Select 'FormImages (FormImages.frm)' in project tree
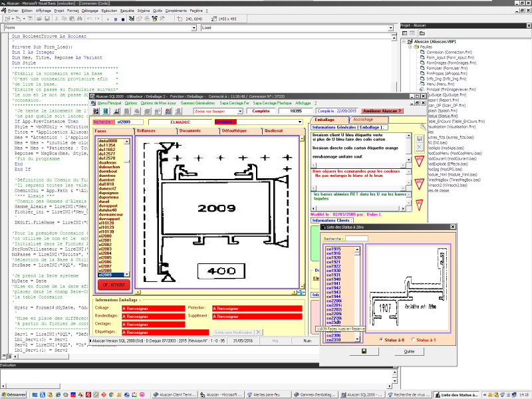532x399 pixels. 451,63
